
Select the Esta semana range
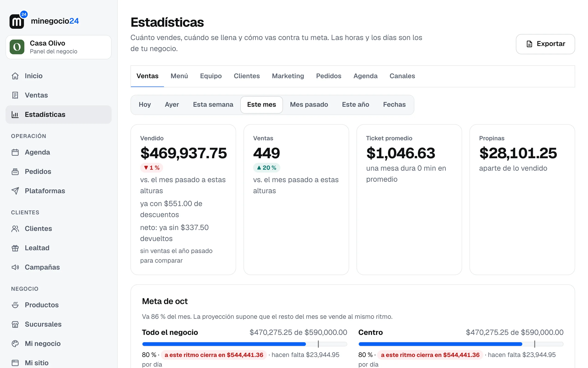[x=213, y=105]
